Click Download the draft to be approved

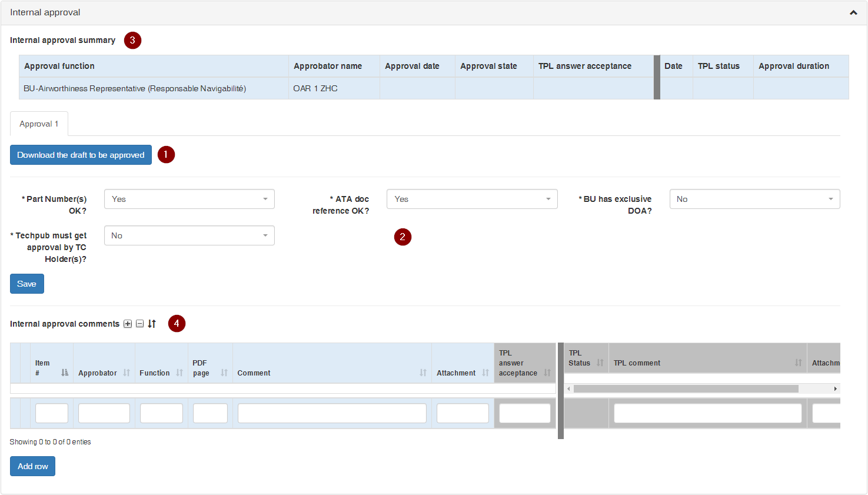[x=81, y=155]
